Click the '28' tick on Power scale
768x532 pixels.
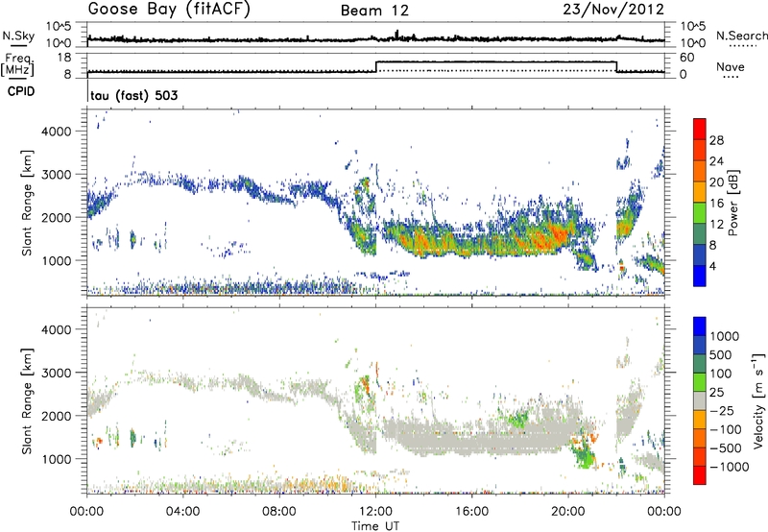coord(716,140)
